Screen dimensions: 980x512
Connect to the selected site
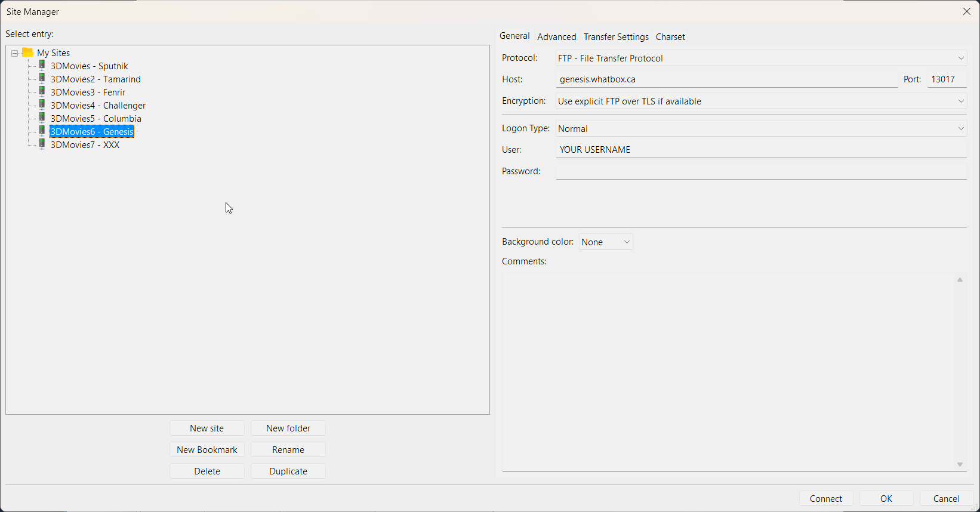[826, 498]
